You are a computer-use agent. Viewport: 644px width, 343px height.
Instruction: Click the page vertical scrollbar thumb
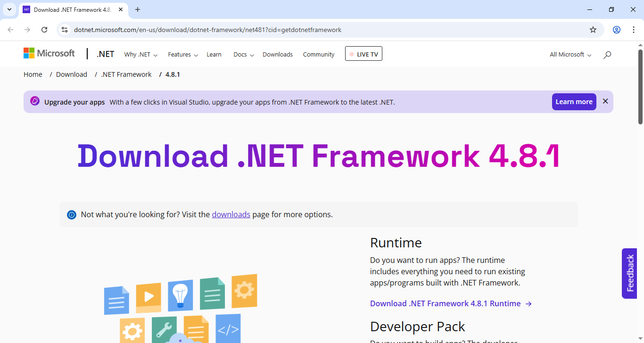point(640,87)
